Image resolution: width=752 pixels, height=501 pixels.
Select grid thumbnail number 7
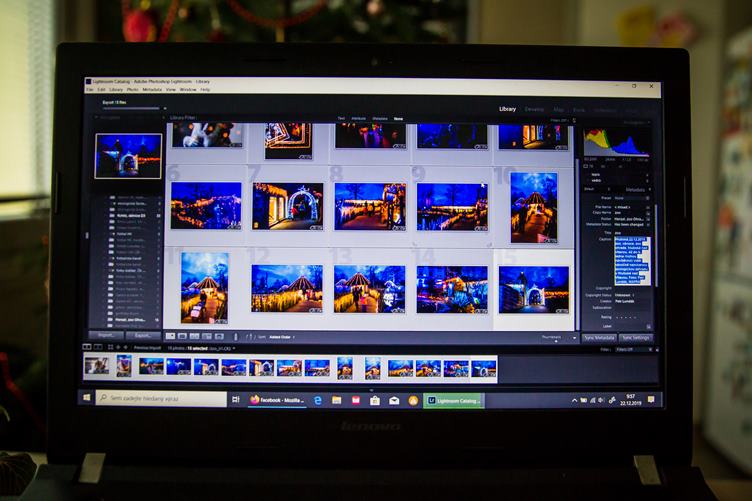(288, 206)
